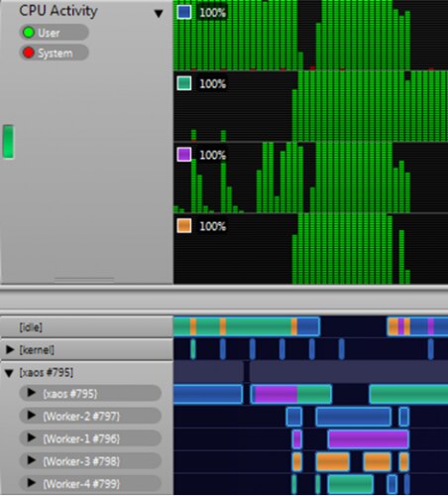Select the [xaos #795] group label
448x496 pixels.
point(46,372)
